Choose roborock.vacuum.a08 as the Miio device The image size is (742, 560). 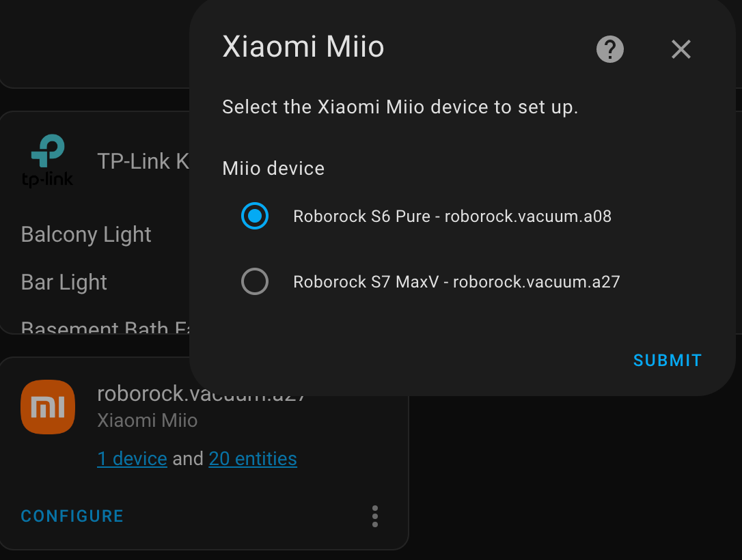click(x=254, y=216)
